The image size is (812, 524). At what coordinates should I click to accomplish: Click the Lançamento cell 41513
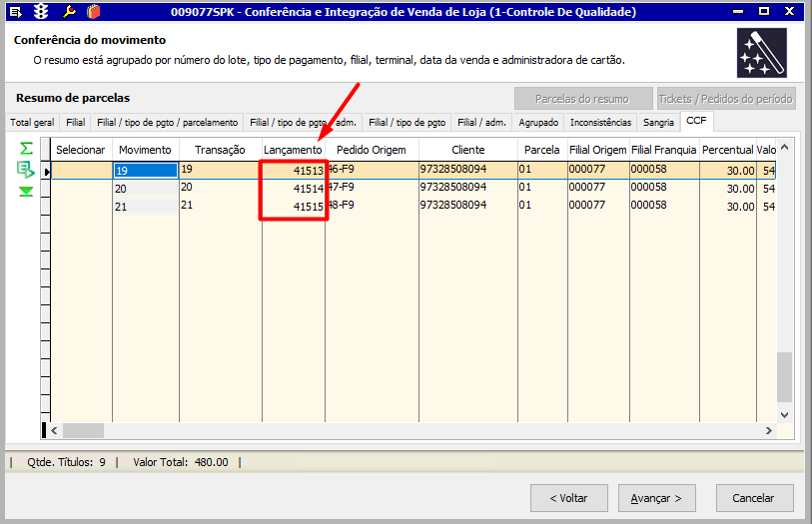(x=293, y=171)
